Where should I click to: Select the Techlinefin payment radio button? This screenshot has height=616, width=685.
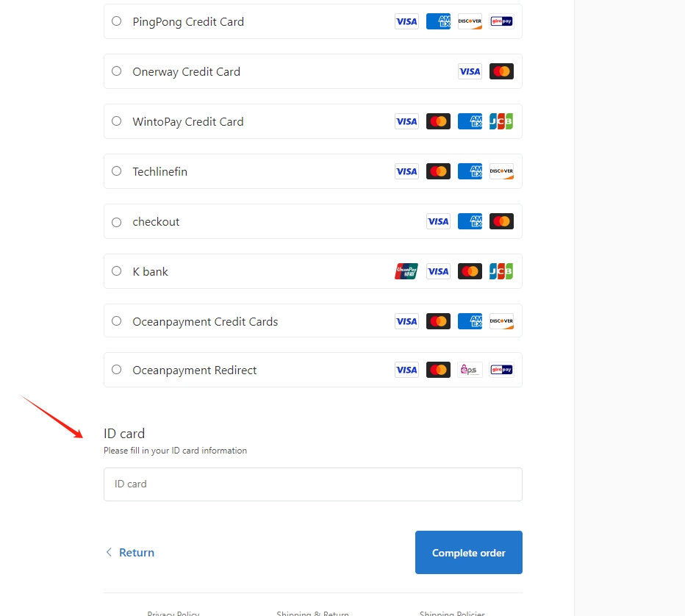(117, 171)
